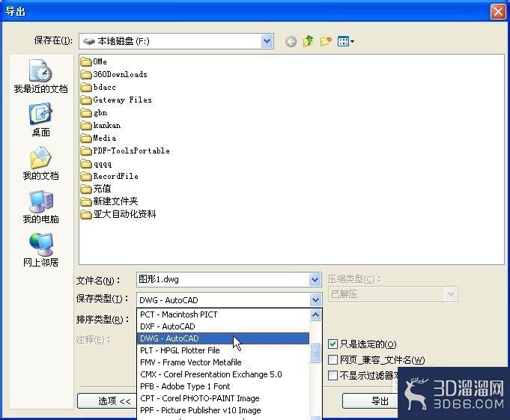Select the 新建文件夹 folder
This screenshot has width=510, height=420.
tap(109, 201)
